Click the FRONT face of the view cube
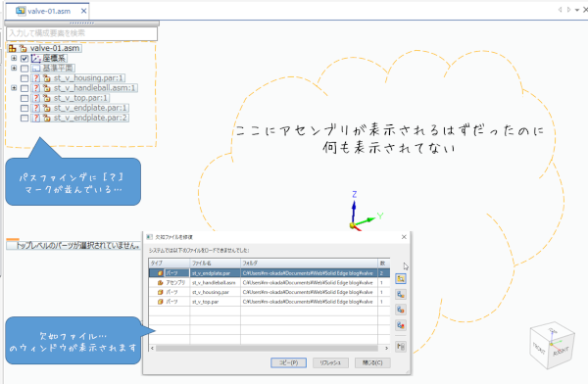Image resolution: width=588 pixels, height=384 pixels. (539, 349)
